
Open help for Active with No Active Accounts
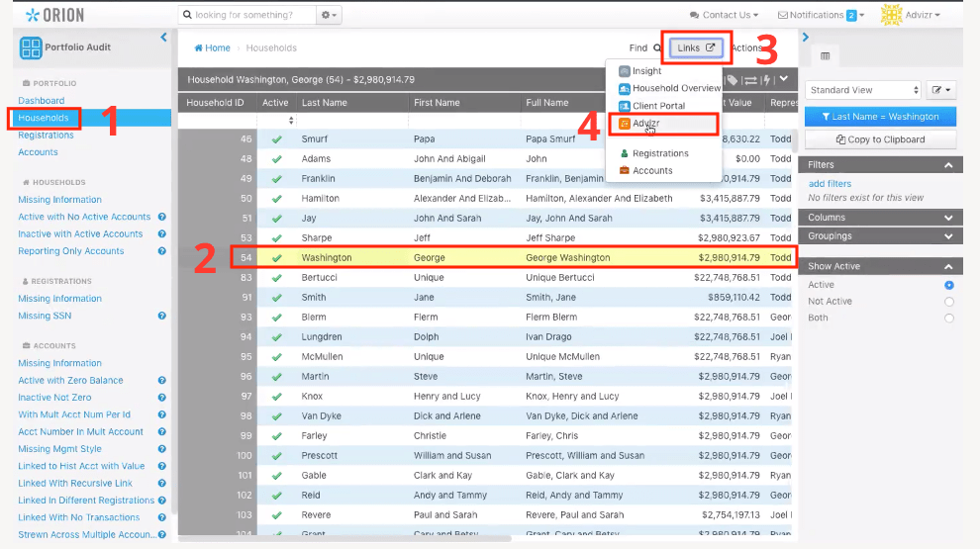162,217
